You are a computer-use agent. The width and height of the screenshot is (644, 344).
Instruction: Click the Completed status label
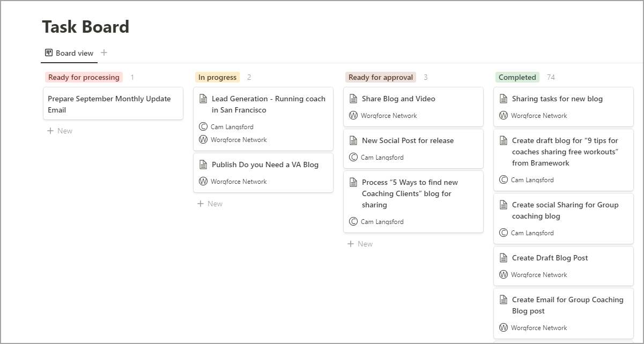coord(517,77)
